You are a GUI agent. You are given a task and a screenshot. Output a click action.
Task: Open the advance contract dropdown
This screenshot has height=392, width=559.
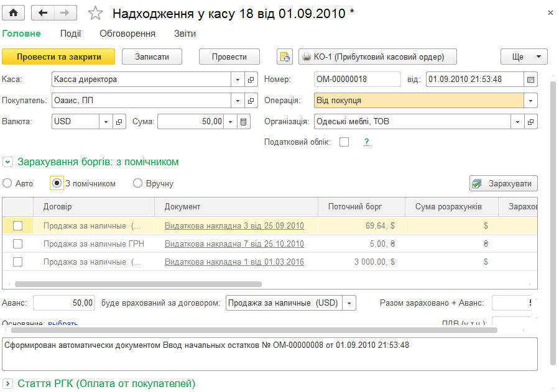click(349, 303)
